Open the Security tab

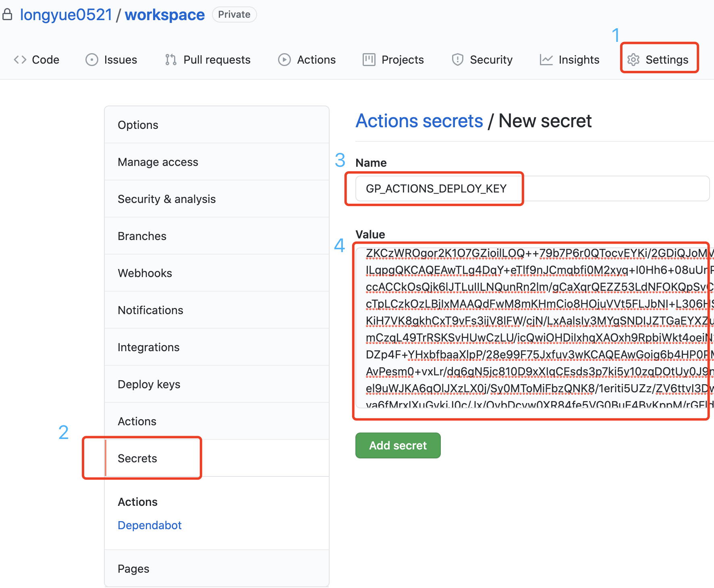point(482,60)
